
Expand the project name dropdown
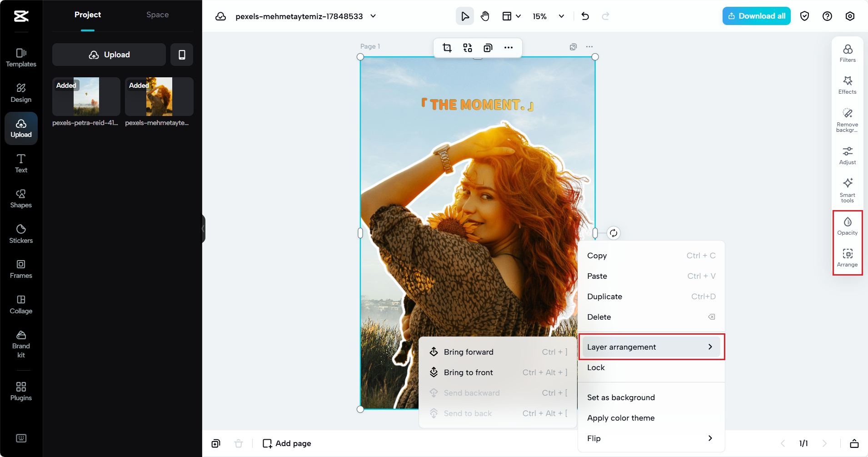coord(374,16)
